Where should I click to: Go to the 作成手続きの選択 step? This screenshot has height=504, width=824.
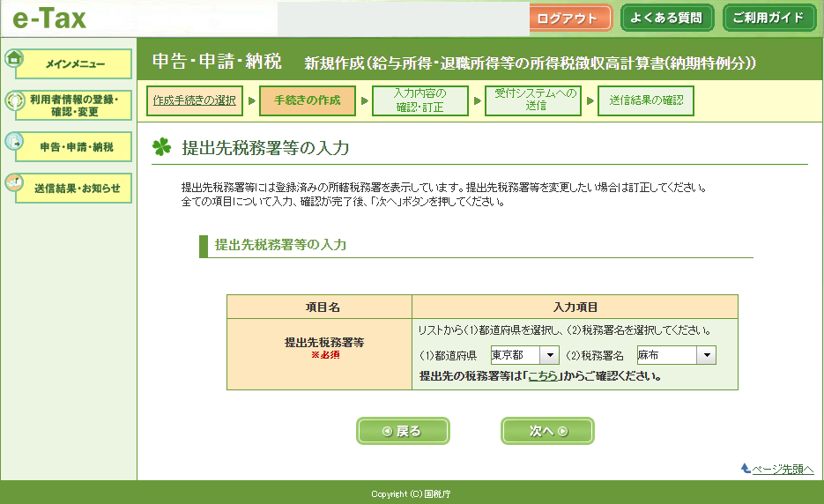pos(195,100)
